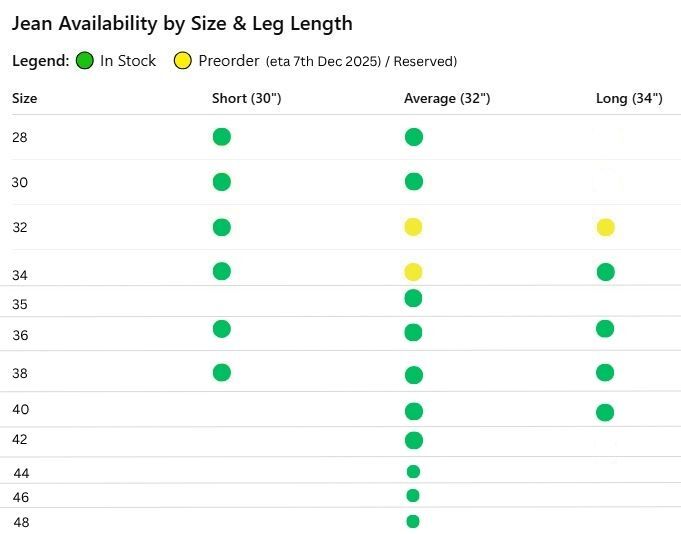
Task: Click the Short (30") column header
Action: coord(246,98)
